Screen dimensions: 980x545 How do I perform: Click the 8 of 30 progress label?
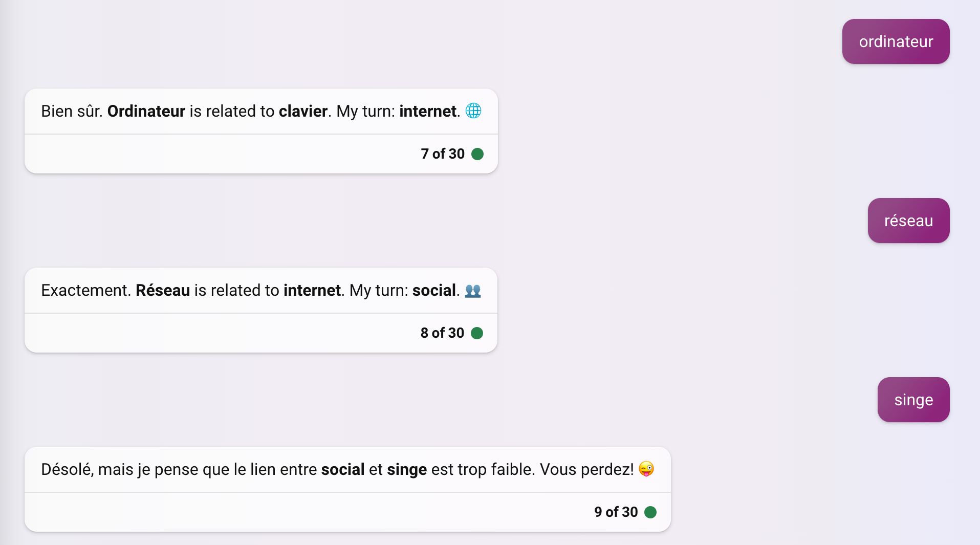pyautogui.click(x=441, y=333)
